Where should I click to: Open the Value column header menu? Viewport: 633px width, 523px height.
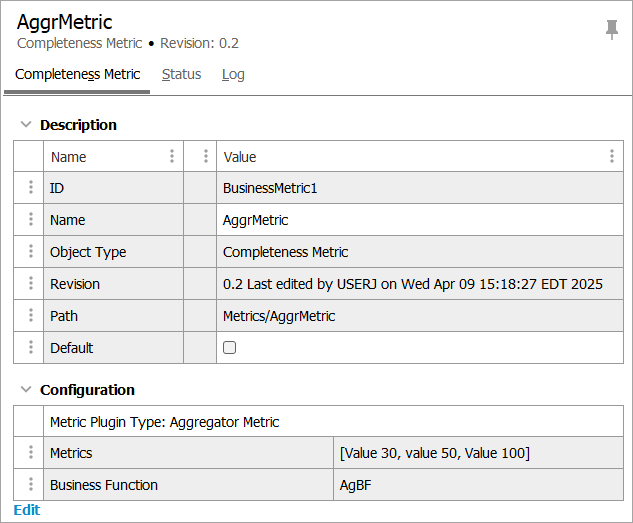[611, 156]
